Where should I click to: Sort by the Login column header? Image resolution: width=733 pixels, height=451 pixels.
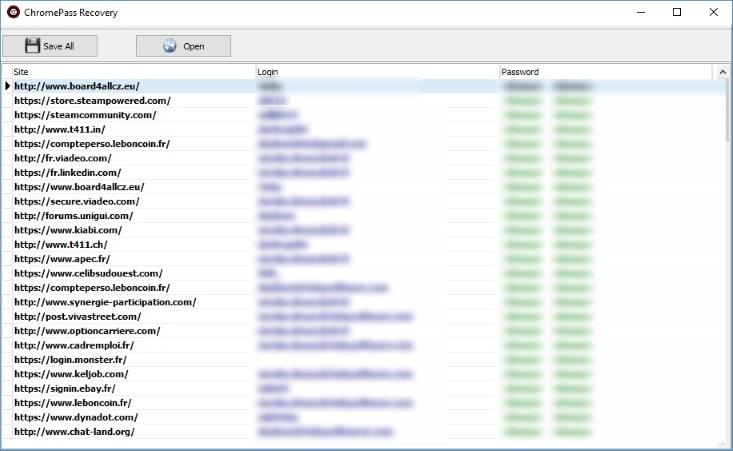tap(377, 72)
